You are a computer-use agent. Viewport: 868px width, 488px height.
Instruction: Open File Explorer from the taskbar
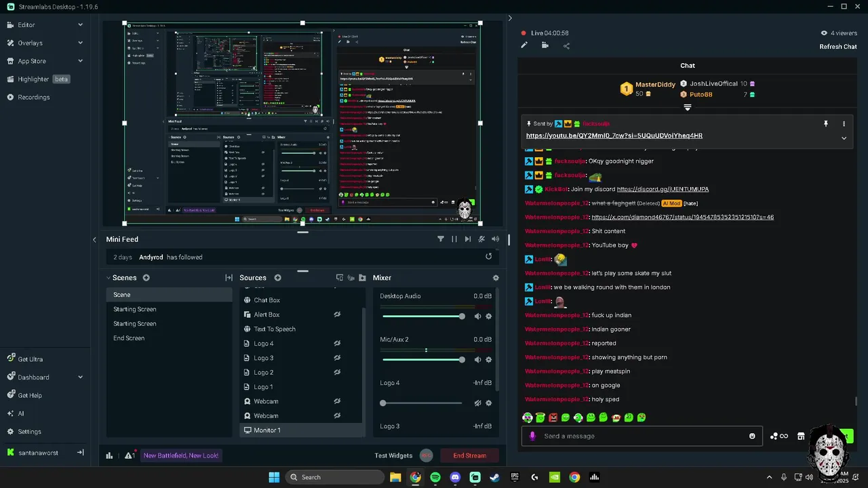coord(395,477)
